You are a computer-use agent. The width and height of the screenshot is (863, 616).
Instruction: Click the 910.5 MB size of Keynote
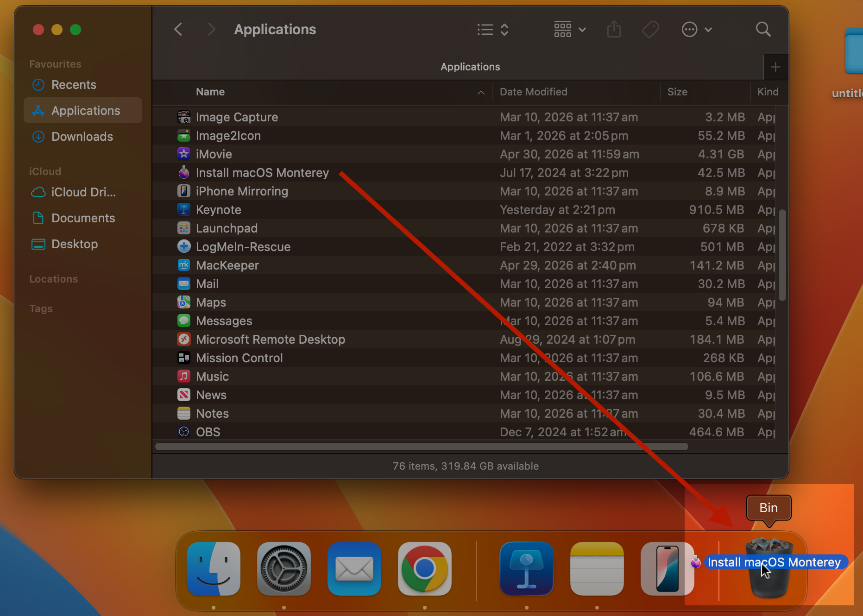coord(717,210)
